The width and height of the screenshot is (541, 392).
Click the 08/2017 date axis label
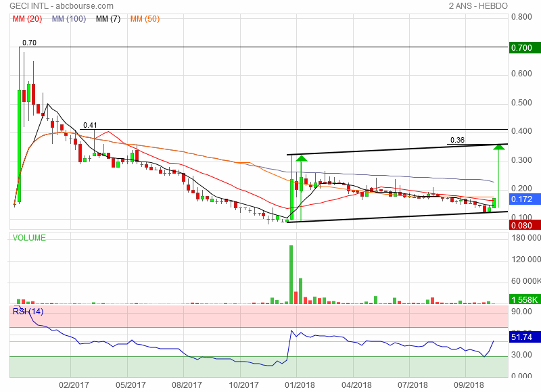pos(187,385)
